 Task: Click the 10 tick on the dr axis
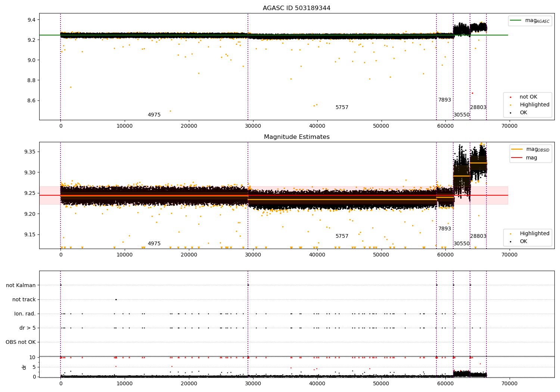click(32, 358)
